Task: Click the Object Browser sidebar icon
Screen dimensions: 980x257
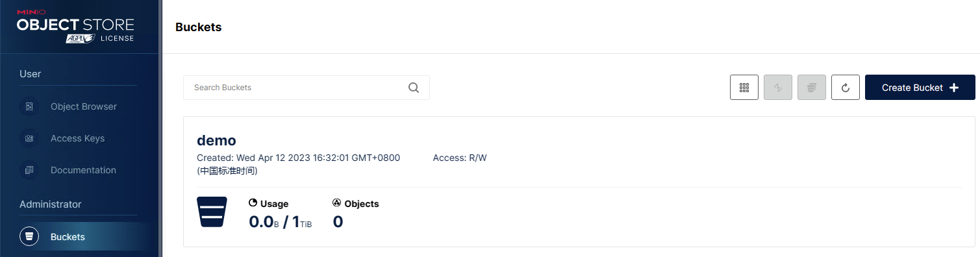Action: click(x=29, y=106)
